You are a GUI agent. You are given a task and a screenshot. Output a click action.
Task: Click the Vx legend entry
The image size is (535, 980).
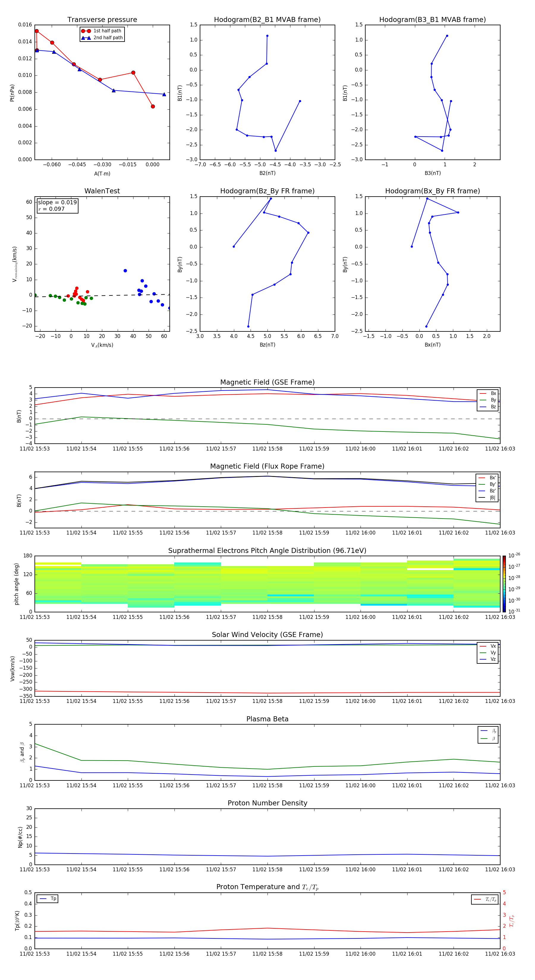488,646
